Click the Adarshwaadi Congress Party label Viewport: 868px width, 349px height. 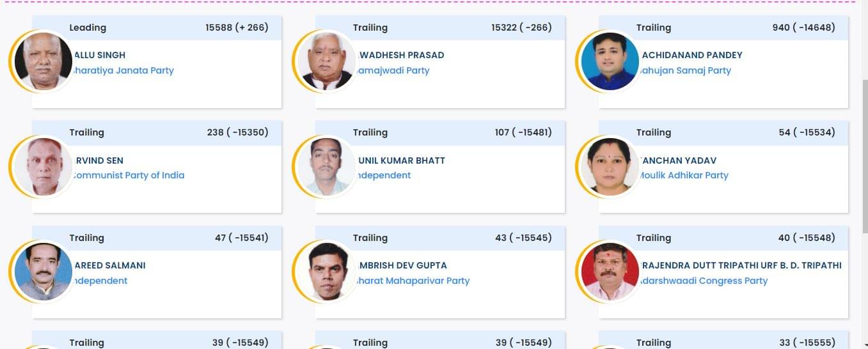tap(704, 281)
